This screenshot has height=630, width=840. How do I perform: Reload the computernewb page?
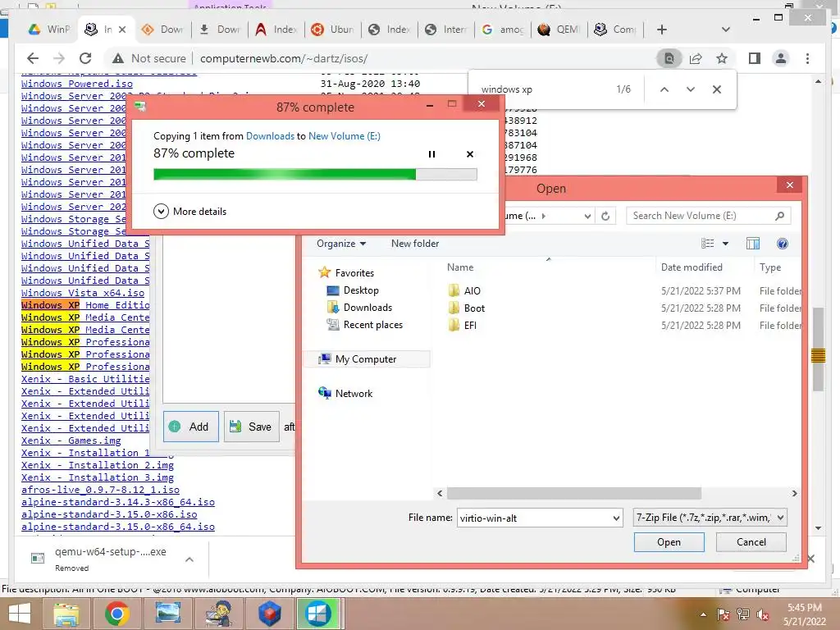[x=85, y=58]
